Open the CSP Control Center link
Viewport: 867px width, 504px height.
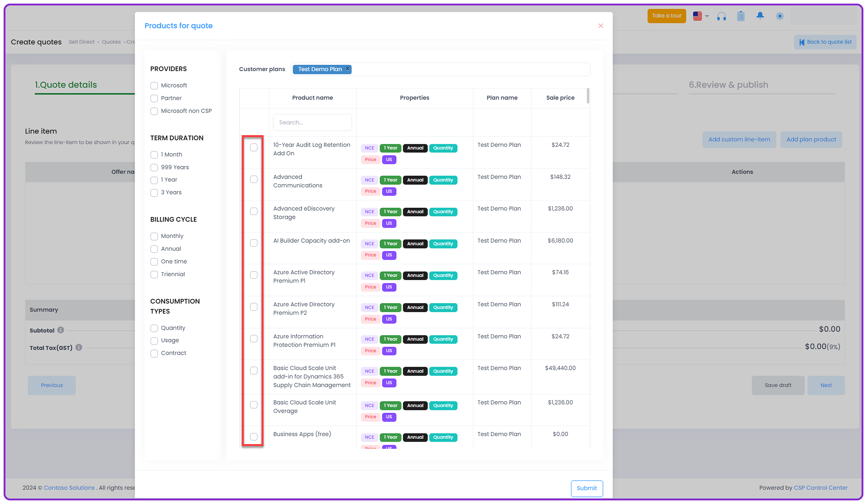coord(820,488)
